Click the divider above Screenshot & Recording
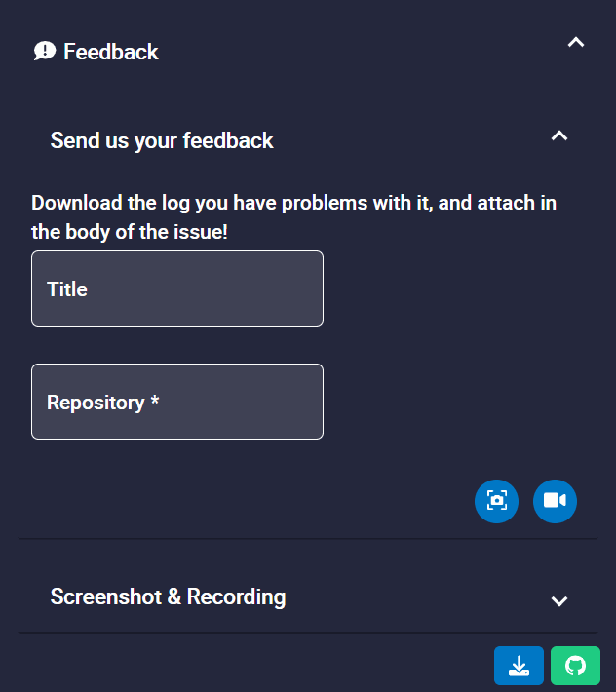 (x=308, y=538)
